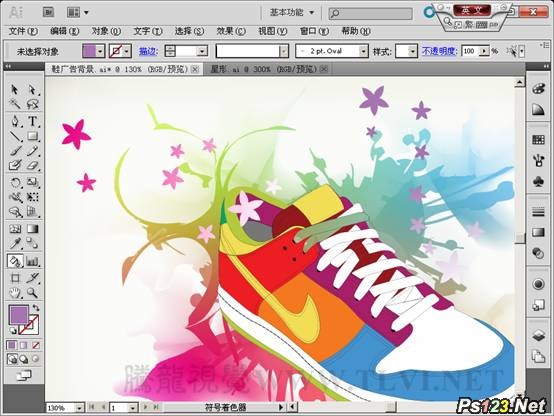
Task: Select the Selection (black arrow) tool
Action: click(x=14, y=89)
